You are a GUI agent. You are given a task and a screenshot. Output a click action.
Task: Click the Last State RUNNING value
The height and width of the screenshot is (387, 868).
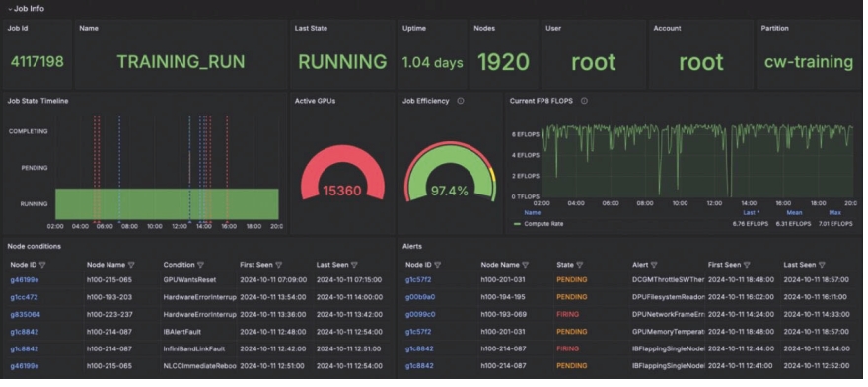342,62
